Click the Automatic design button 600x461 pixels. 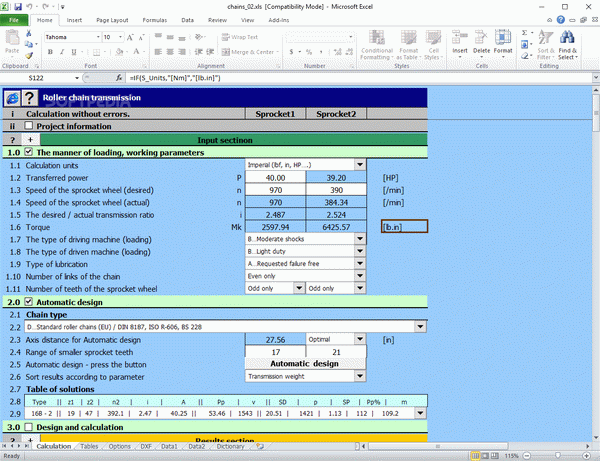(x=305, y=363)
